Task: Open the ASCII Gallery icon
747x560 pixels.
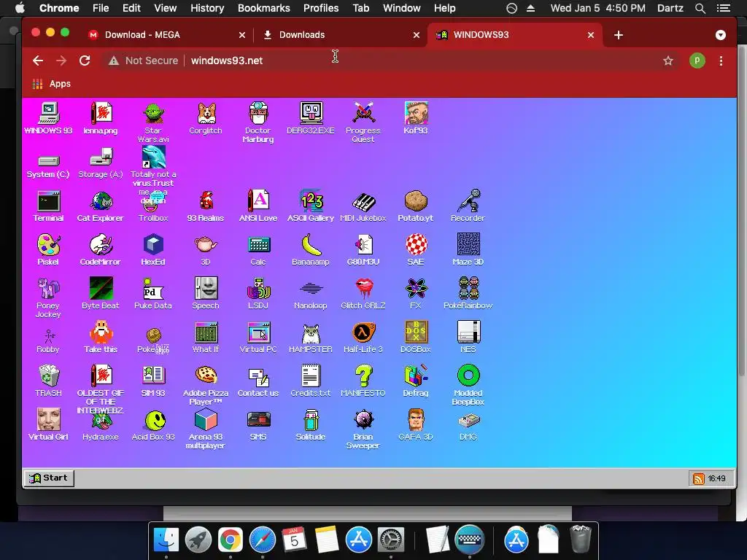Action: point(311,206)
